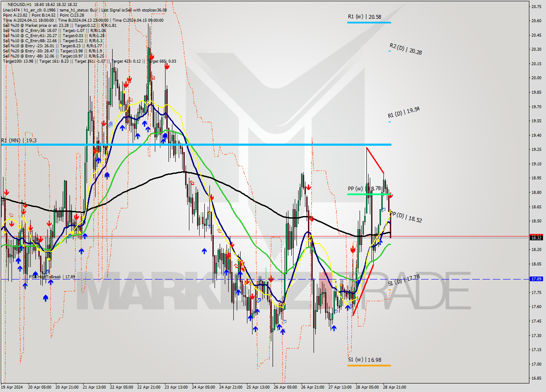546x392 pixels.
Task: Select the R1 (w) | 20.58 label
Action: (x=364, y=17)
